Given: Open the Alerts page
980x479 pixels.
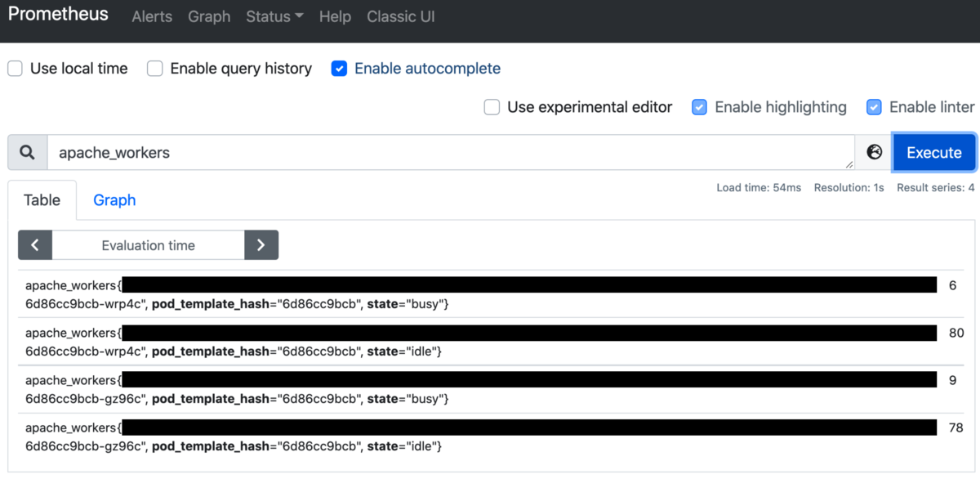Looking at the screenshot, I should [152, 16].
